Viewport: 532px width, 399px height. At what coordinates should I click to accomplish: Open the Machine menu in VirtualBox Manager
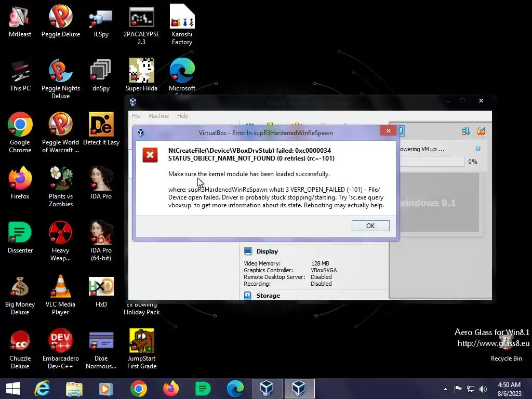point(158,116)
